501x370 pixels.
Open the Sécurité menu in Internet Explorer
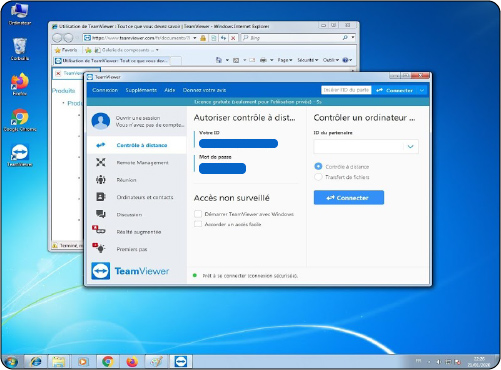[x=308, y=60]
